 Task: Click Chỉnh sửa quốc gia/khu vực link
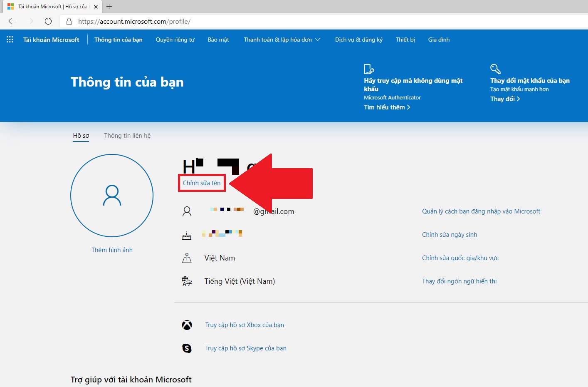pos(460,258)
